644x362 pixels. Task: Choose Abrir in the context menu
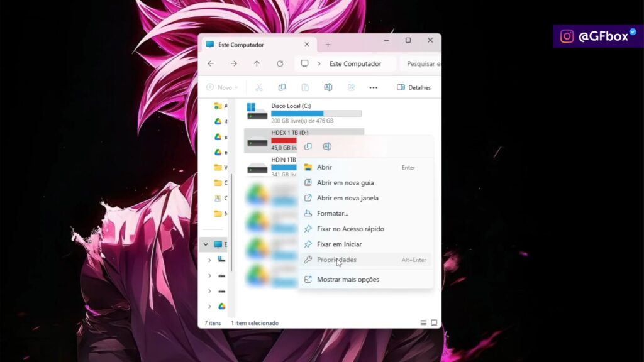point(365,167)
